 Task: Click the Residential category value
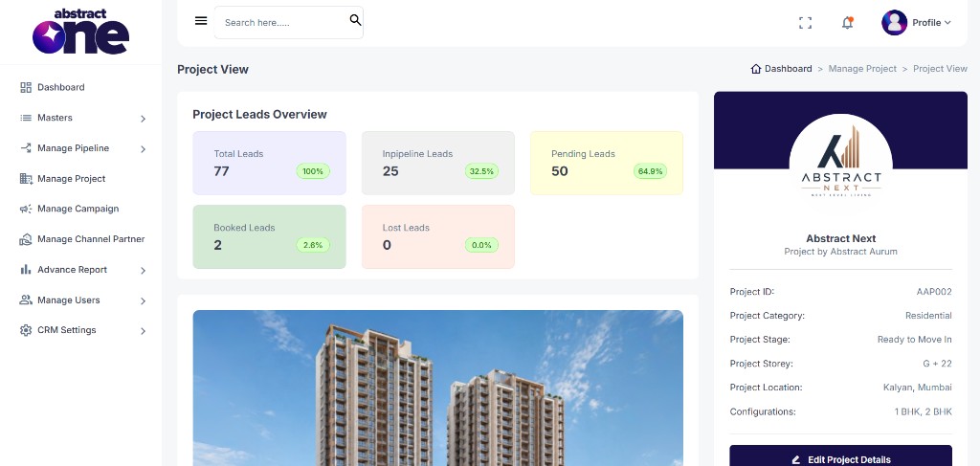point(928,316)
